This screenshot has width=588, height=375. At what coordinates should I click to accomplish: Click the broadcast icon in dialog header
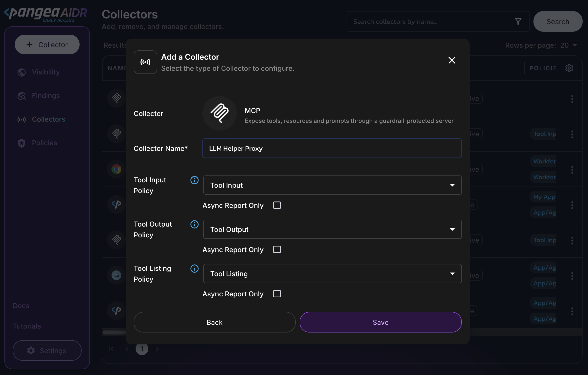coord(145,62)
